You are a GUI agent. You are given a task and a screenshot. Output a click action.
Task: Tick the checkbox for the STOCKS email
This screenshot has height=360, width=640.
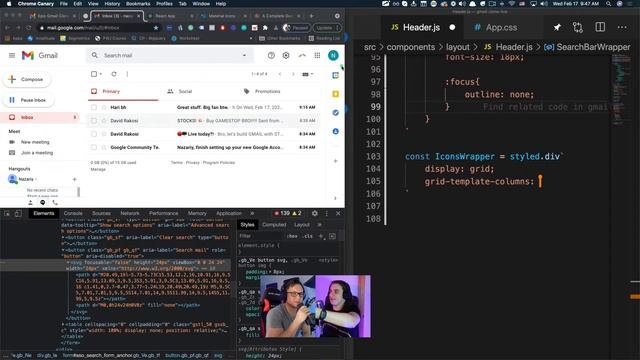(94, 121)
